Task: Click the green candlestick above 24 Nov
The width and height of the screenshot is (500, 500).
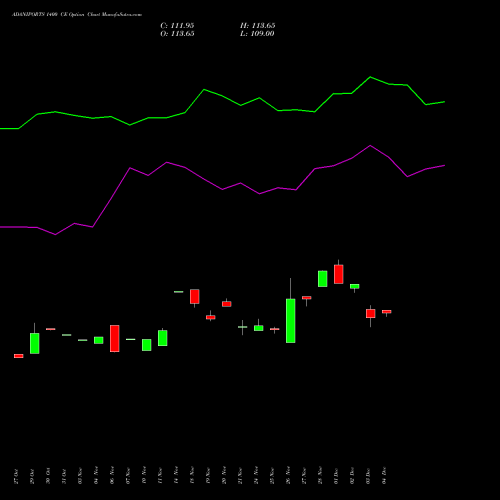Action: point(259,328)
